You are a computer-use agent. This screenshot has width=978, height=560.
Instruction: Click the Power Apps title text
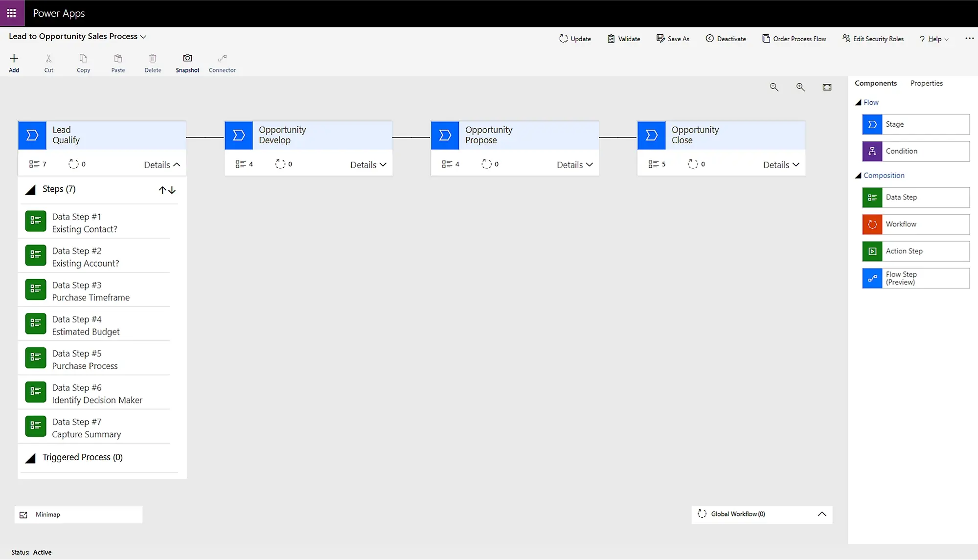[59, 13]
